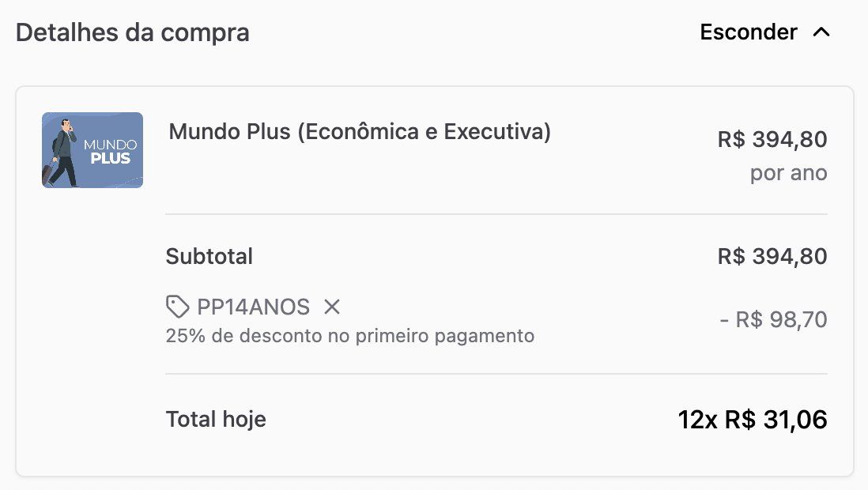Collapse purchase details with the chevron arrow
The image size is (868, 490).
(821, 32)
